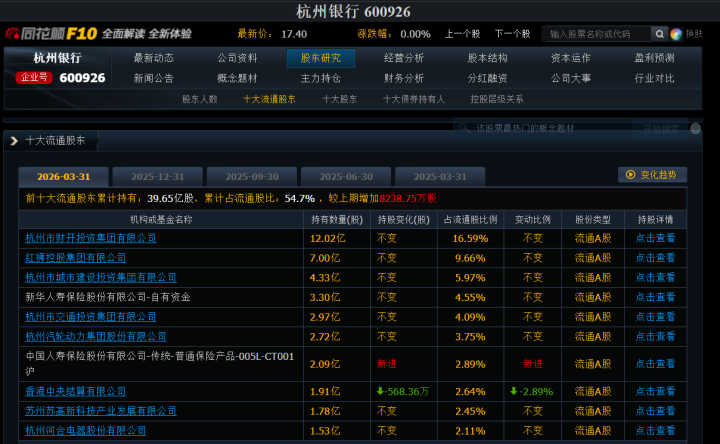Type in stock name or code field

click(596, 34)
